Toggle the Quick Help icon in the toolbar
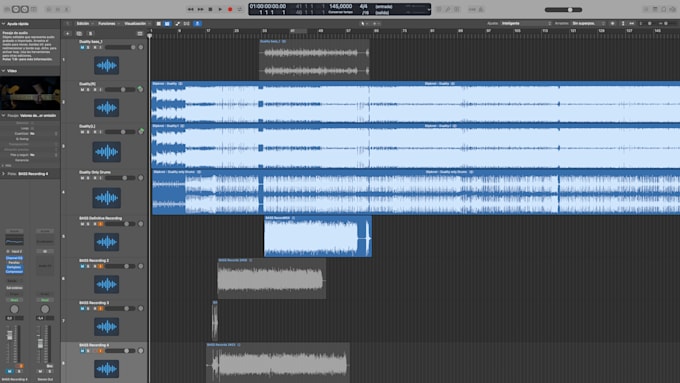680x383 pixels. pos(25,9)
